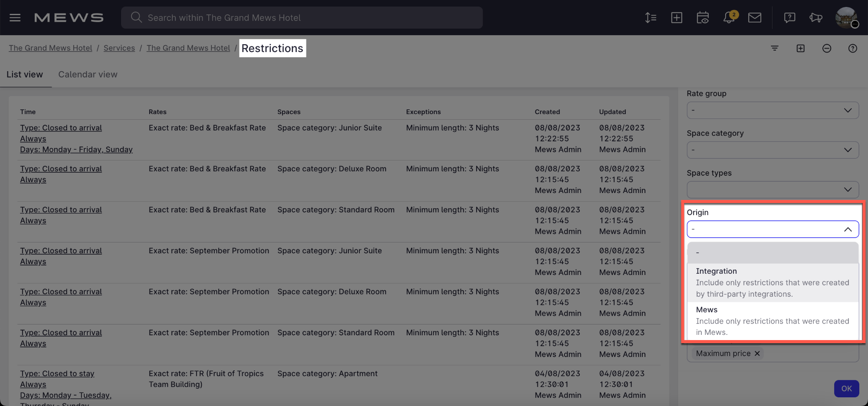Open Closed to arrival Bed & Breakfast Junior Suite restriction
The height and width of the screenshot is (406, 868).
(x=61, y=128)
